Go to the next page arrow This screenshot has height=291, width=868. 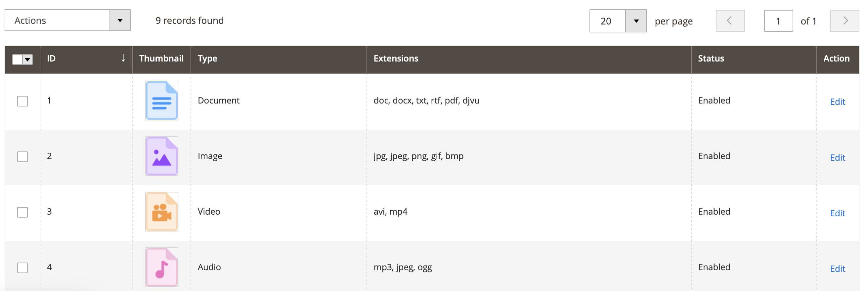(845, 21)
